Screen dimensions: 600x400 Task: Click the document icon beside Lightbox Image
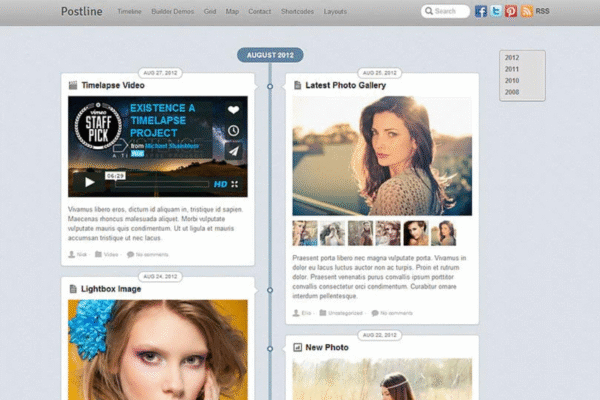click(x=73, y=289)
